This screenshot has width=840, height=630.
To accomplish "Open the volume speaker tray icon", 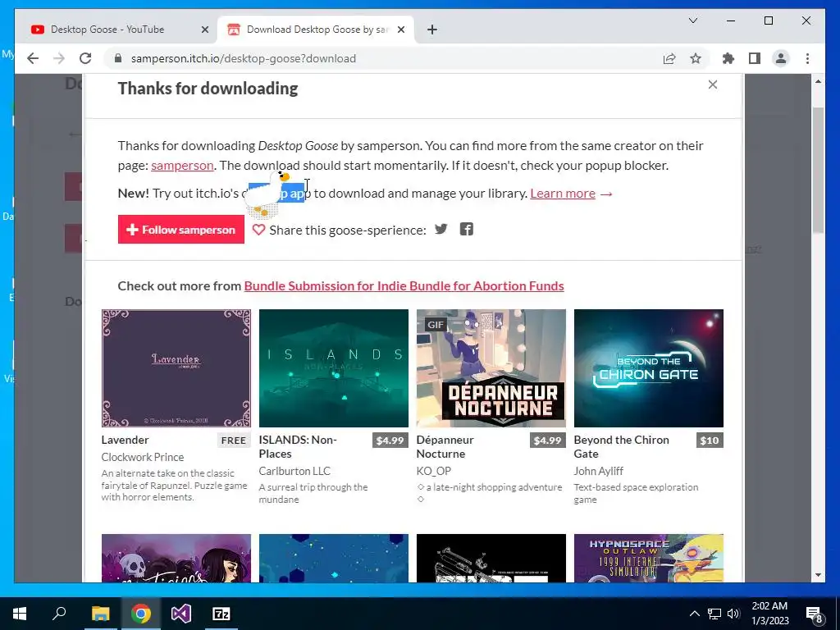I will point(733,614).
